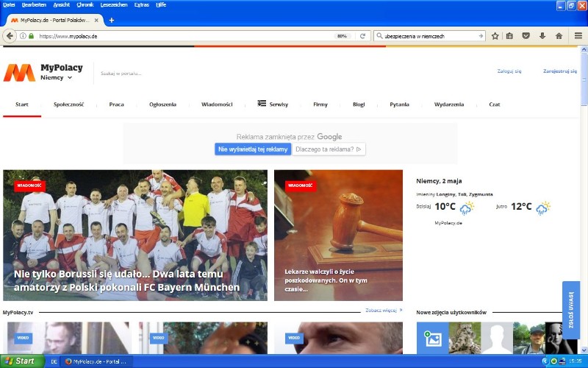Click the Zobacz więcej link
Image resolution: width=588 pixels, height=368 pixels.
[x=383, y=311]
